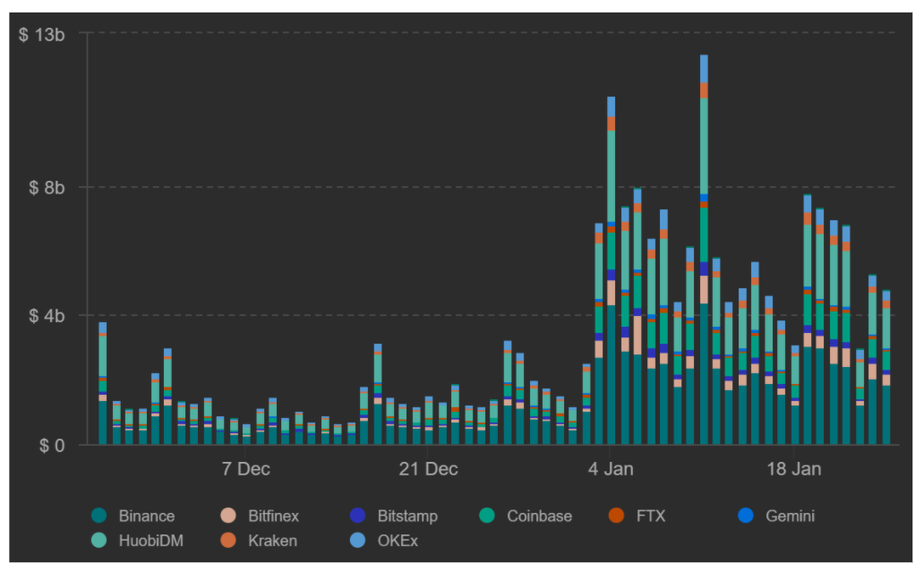This screenshot has height=572, width=924.
Task: Click the Binance legend color dot
Action: coord(99,516)
